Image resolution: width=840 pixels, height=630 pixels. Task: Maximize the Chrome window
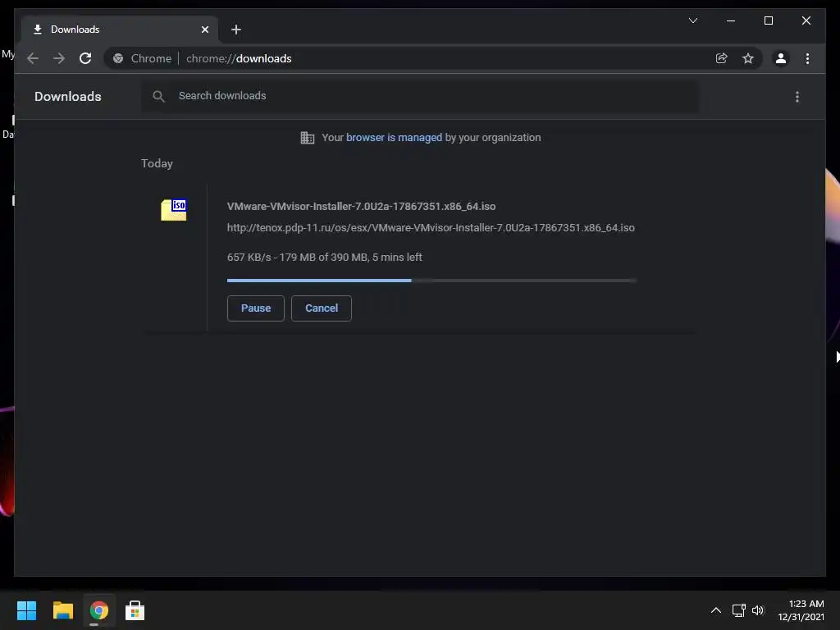tap(768, 21)
